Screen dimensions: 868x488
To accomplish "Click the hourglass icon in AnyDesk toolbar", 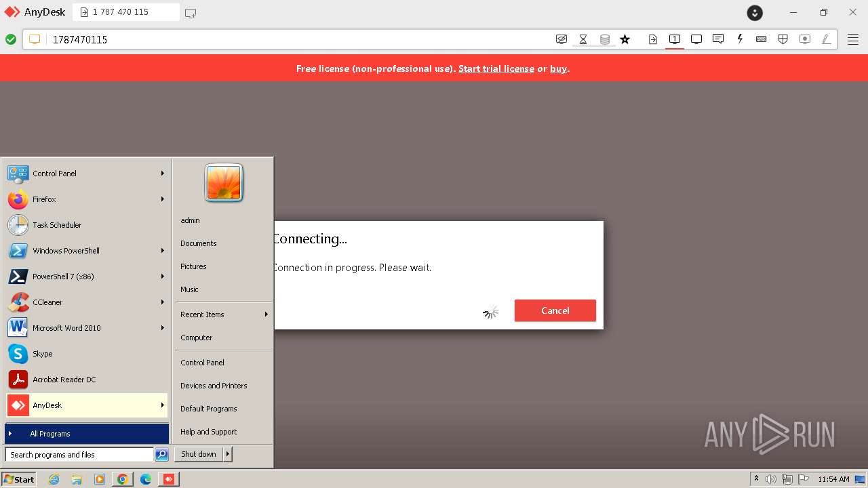I will [x=583, y=39].
